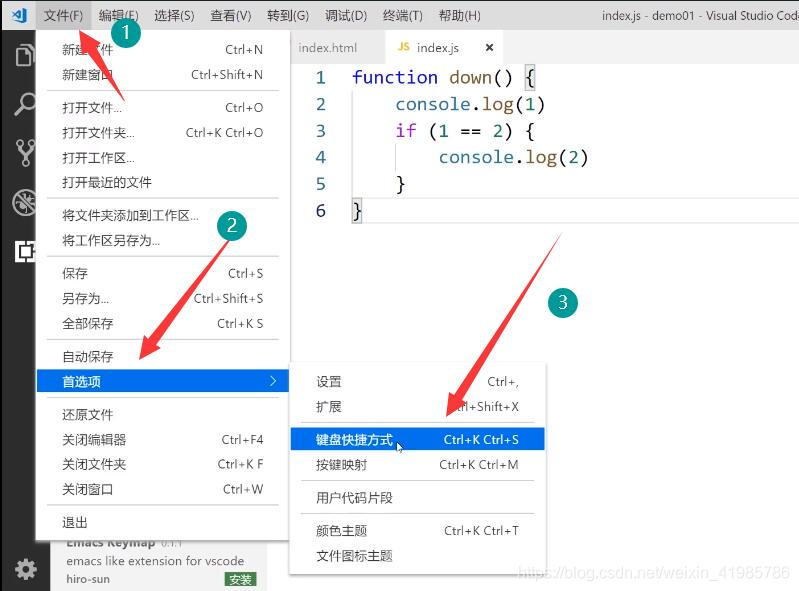The height and width of the screenshot is (591, 799).
Task: Choose 还原文件 menu entry
Action: pos(163,415)
